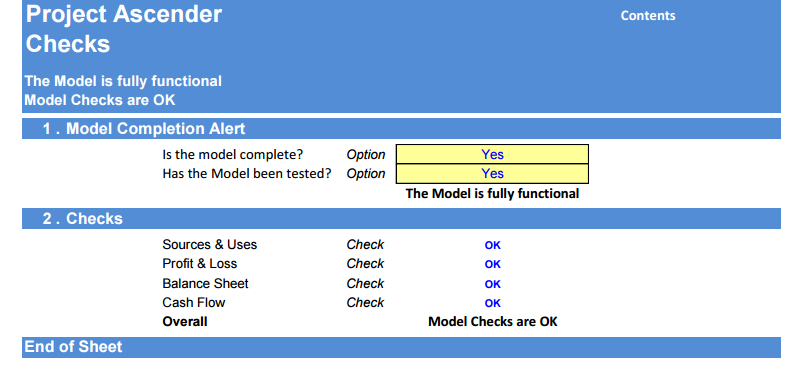
Task: Click the Profit & Loss OK status
Action: click(x=493, y=265)
